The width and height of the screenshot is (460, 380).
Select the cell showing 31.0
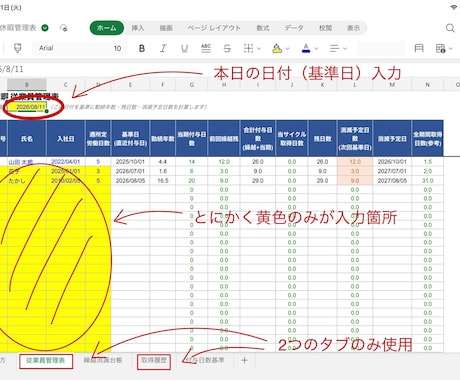428,181
